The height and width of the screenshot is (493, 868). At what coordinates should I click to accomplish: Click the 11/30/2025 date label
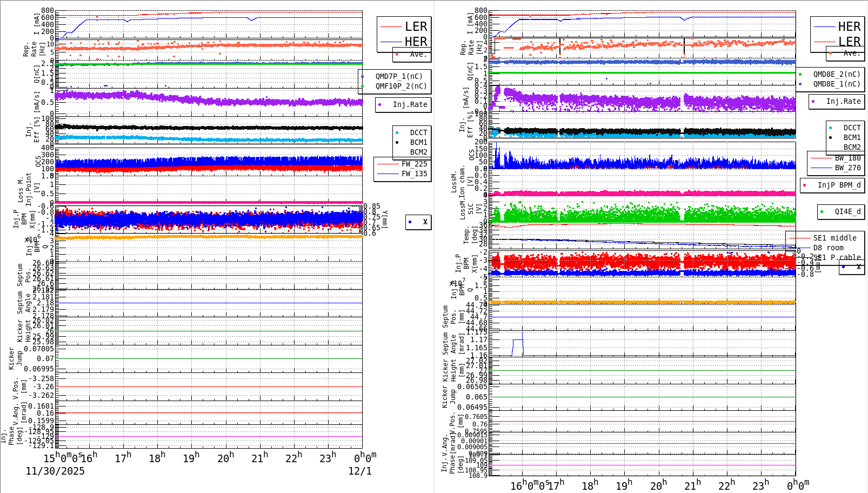[55, 471]
